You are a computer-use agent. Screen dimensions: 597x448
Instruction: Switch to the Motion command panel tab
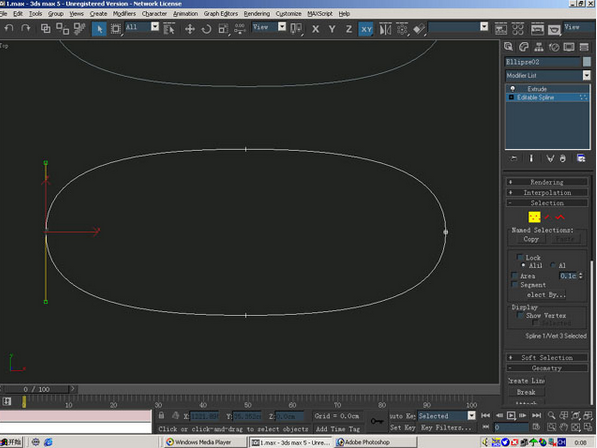(554, 47)
